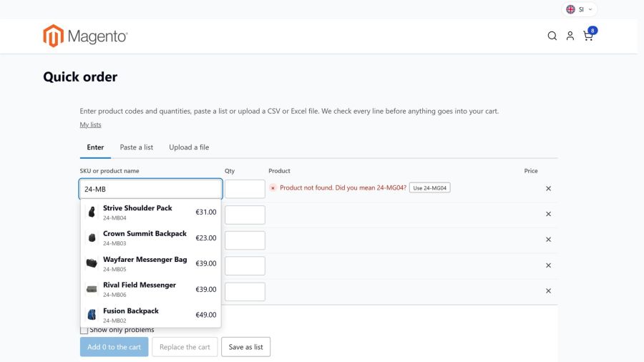
Task: Switch to the Enter tab
Action: pyautogui.click(x=95, y=147)
